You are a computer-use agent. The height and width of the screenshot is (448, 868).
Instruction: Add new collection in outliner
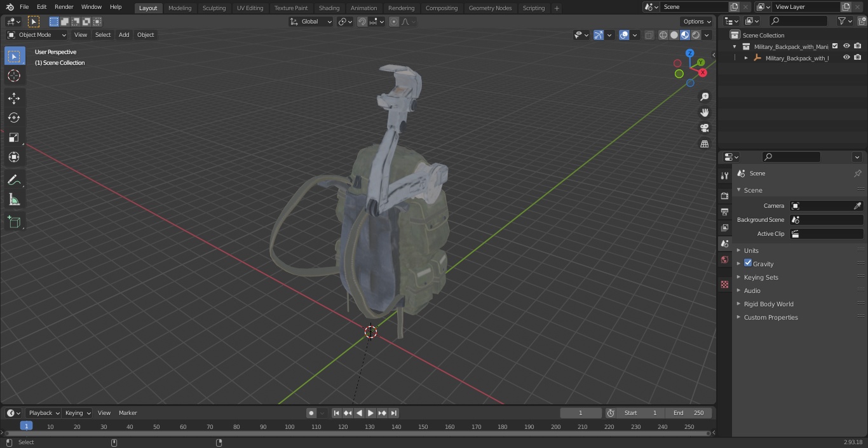pos(862,21)
